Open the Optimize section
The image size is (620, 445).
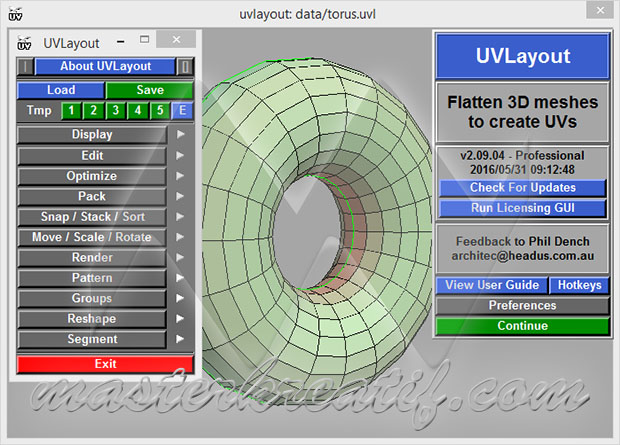point(92,176)
